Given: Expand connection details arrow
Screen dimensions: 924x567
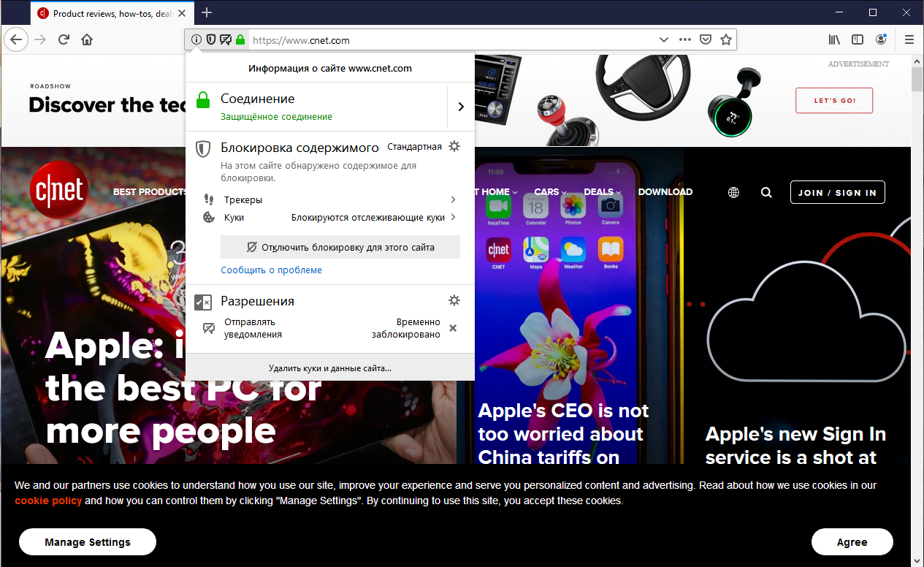Looking at the screenshot, I should [461, 107].
